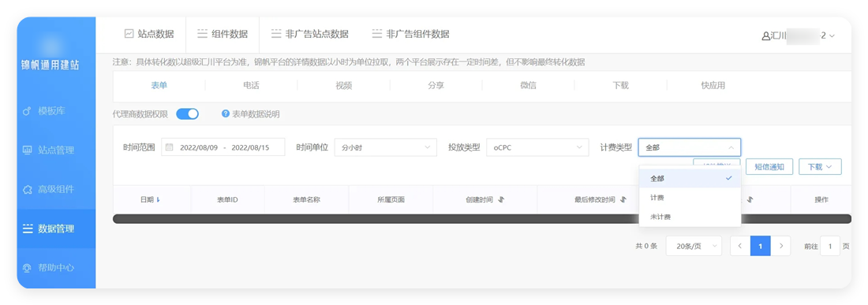Click the 站点数据 chart icon

pos(129,34)
